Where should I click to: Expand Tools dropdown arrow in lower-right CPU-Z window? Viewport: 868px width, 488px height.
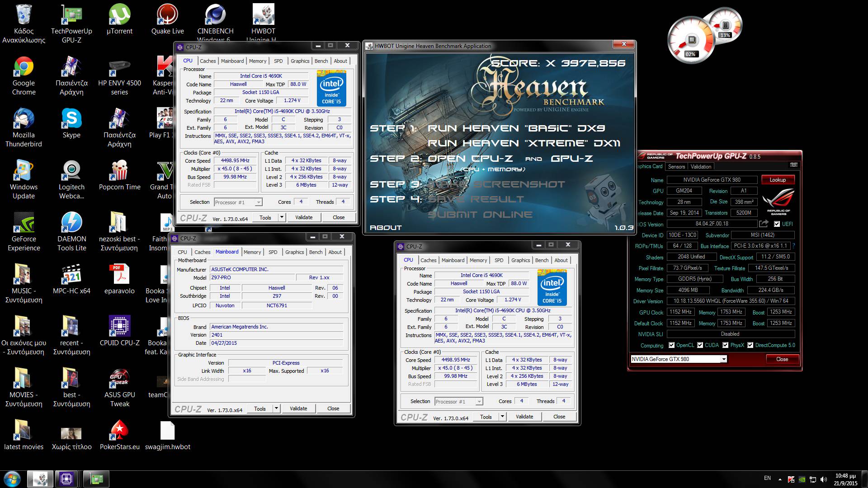click(502, 417)
